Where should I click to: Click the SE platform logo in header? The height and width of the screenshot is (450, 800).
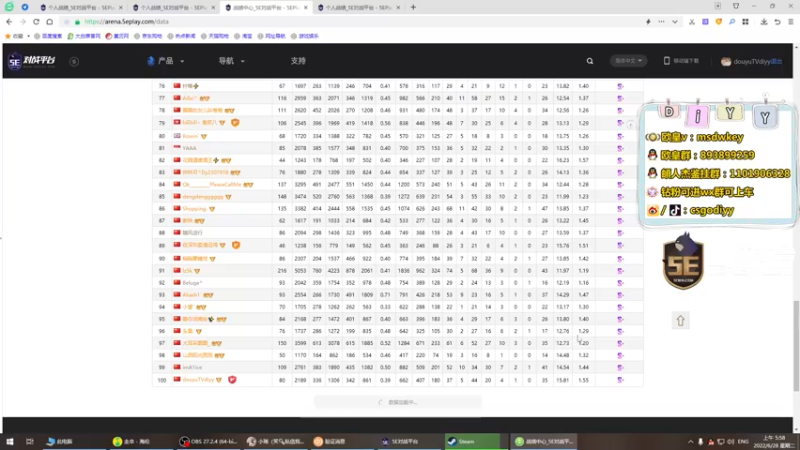tap(32, 61)
